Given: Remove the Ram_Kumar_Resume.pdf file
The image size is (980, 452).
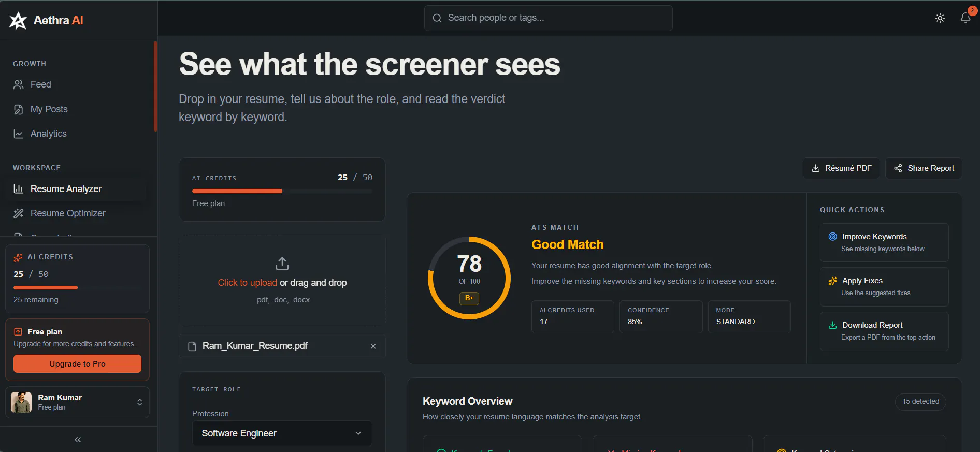Looking at the screenshot, I should click(373, 346).
